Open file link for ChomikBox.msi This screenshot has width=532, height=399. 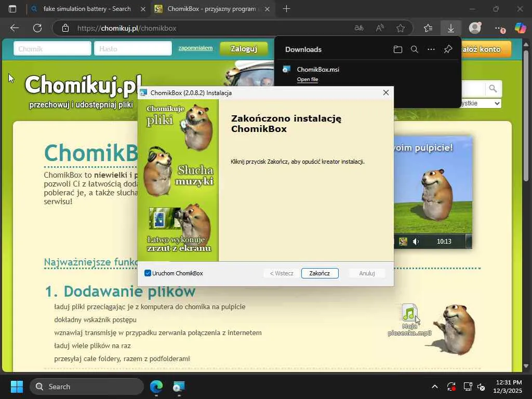(x=308, y=79)
